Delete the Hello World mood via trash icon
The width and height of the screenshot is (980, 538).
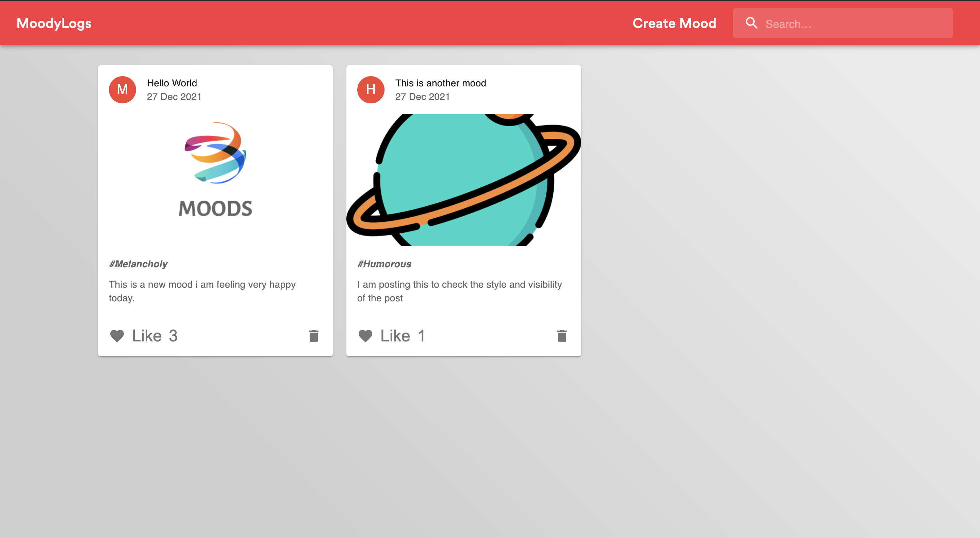click(313, 336)
